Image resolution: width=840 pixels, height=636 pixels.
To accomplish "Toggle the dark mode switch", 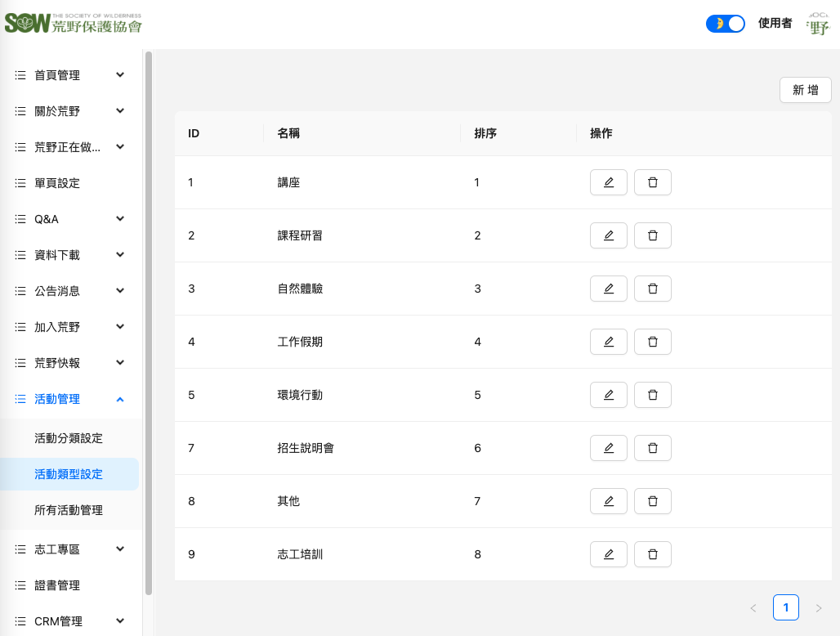I will pos(725,24).
